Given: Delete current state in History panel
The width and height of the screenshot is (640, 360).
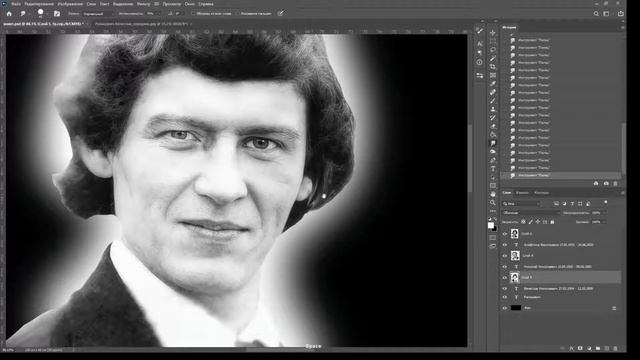Looking at the screenshot, I should (x=616, y=184).
